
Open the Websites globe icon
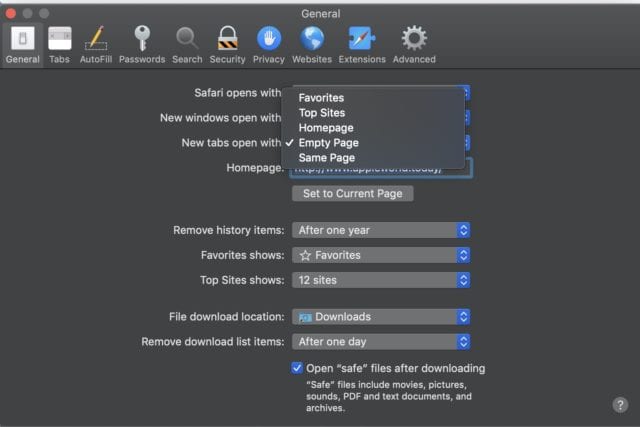(312, 44)
